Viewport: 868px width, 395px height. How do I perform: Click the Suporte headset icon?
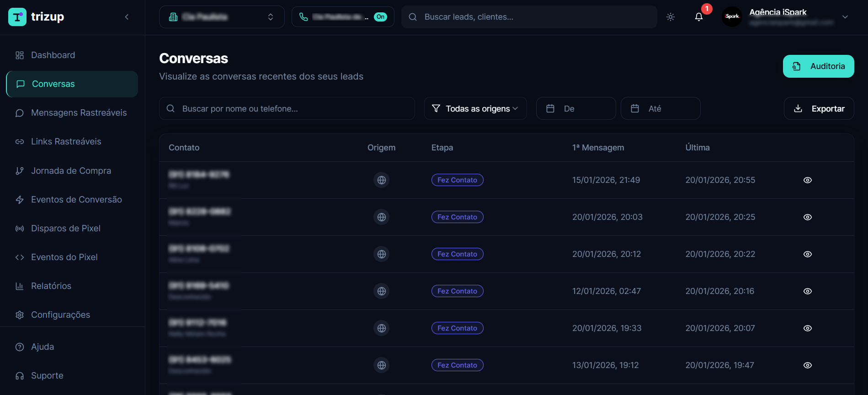20,375
